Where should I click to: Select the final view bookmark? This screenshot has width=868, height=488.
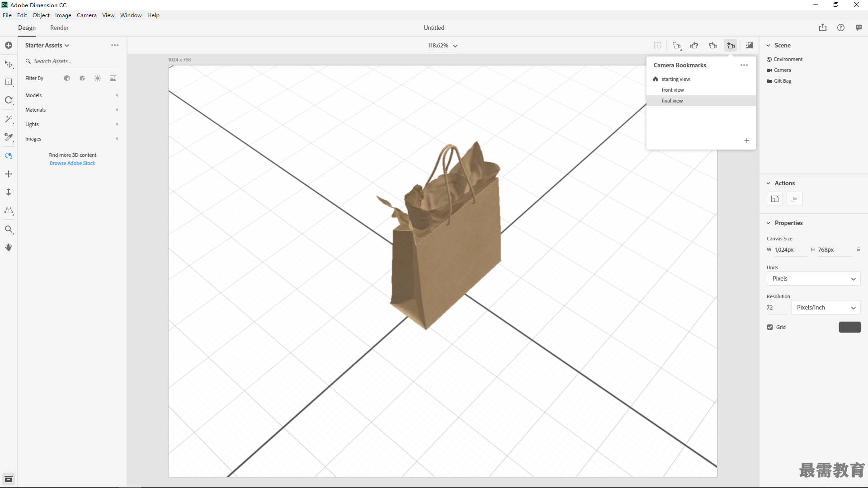coord(701,101)
